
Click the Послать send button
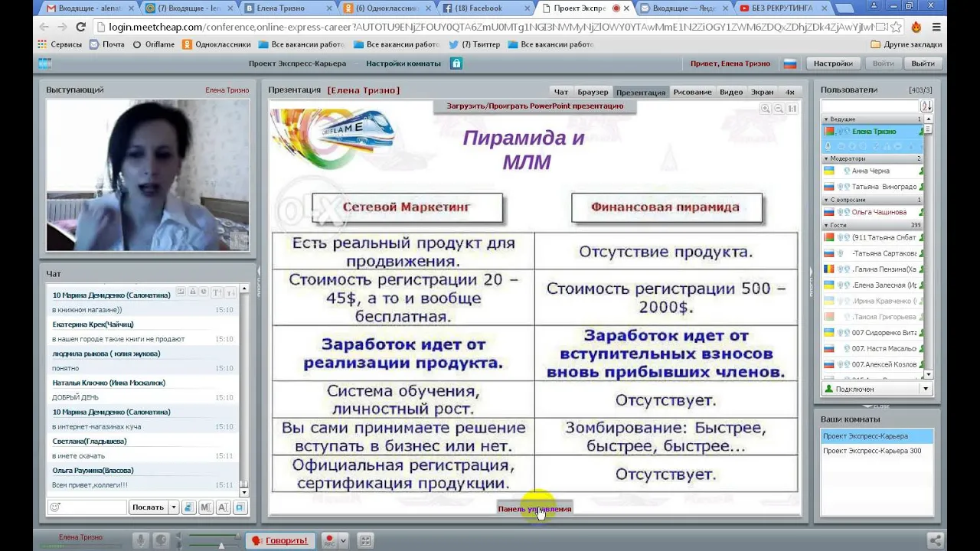[x=148, y=507]
